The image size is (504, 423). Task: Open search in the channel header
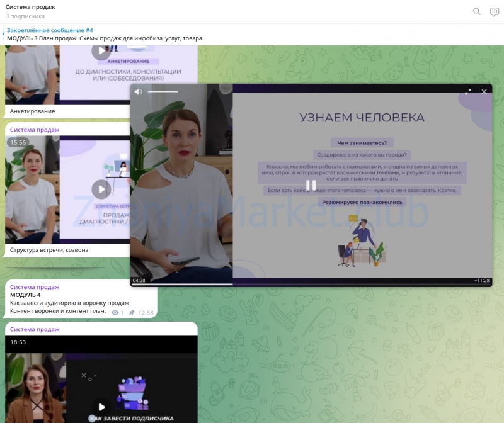pyautogui.click(x=477, y=11)
